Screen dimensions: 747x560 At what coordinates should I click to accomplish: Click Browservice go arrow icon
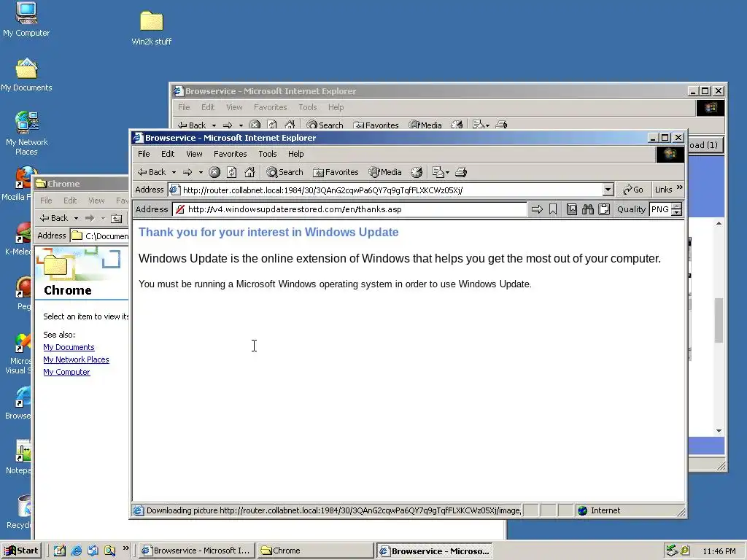coord(537,209)
